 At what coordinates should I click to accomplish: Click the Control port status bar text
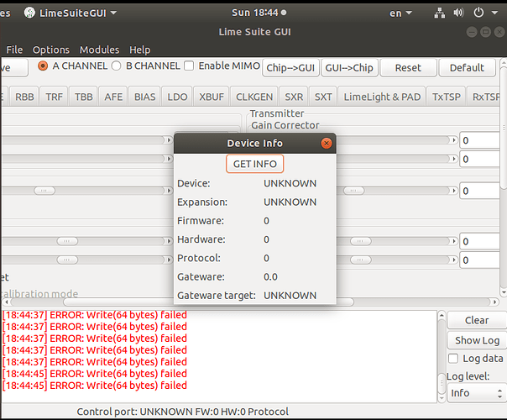coord(182,412)
